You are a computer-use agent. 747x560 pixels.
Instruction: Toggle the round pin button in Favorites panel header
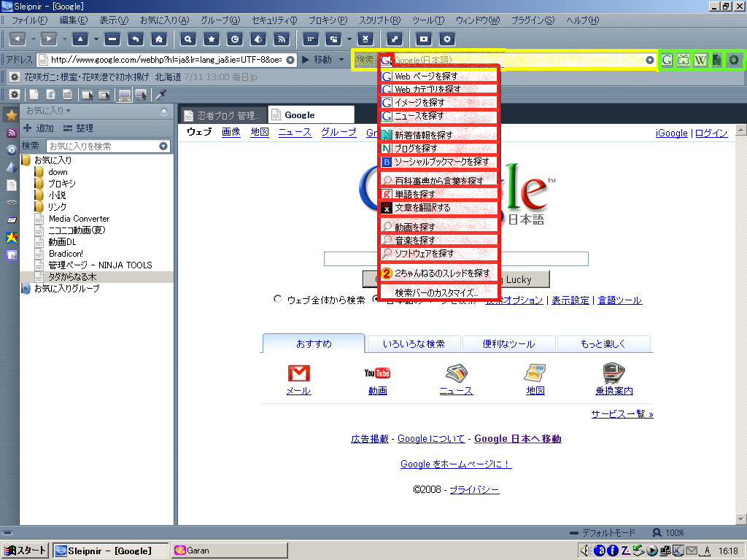coord(164,112)
